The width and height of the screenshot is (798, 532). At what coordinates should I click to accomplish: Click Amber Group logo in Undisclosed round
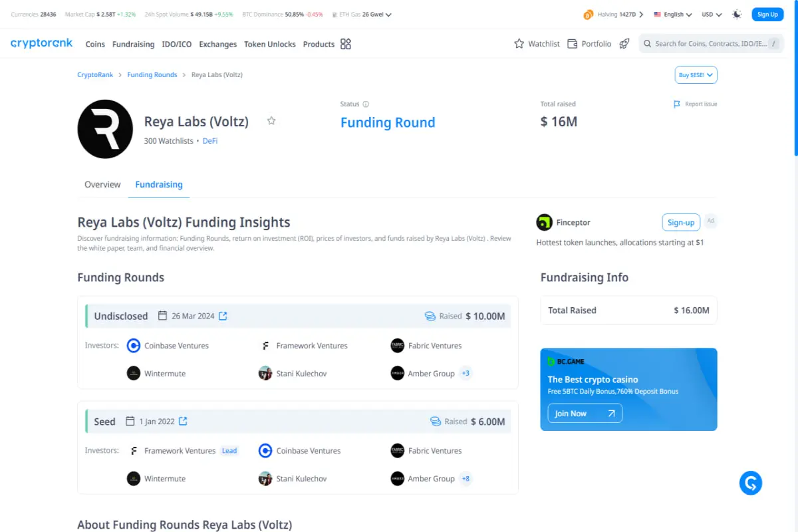[398, 373]
